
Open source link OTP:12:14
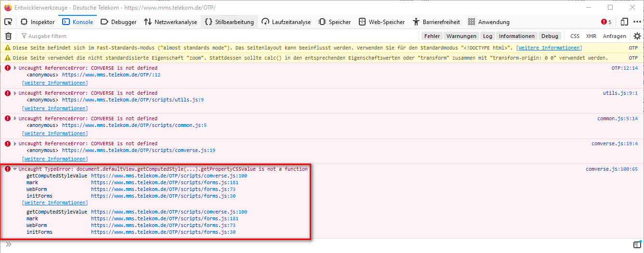625,68
